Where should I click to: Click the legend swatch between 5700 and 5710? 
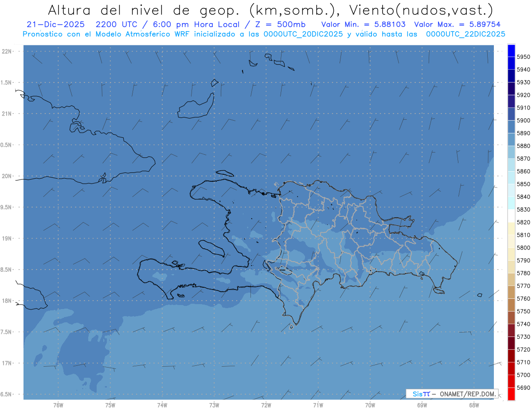[x=511, y=368]
